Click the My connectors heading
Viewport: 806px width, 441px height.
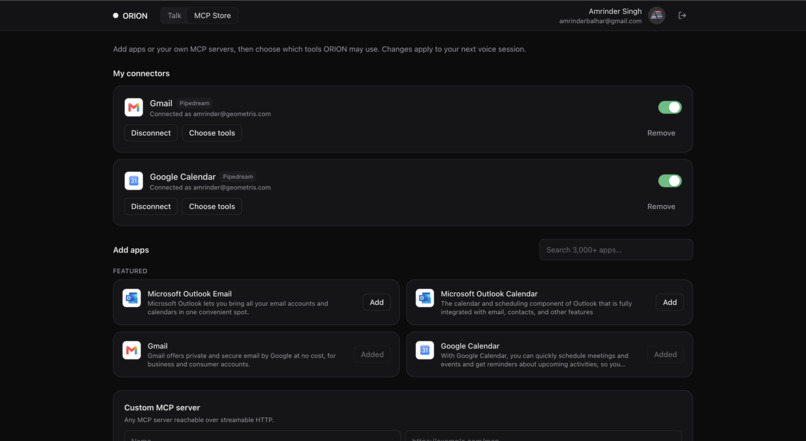tap(141, 74)
